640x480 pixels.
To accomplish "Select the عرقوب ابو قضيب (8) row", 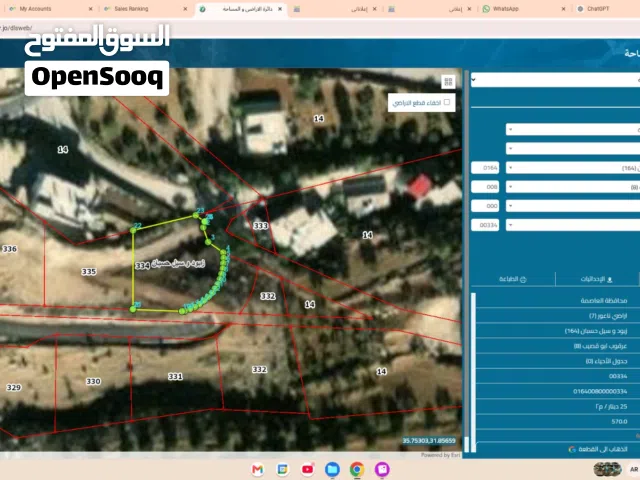I will coord(558,346).
